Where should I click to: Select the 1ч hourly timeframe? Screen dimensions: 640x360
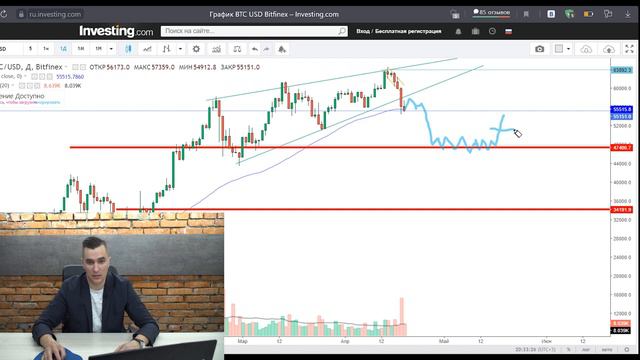(46, 49)
